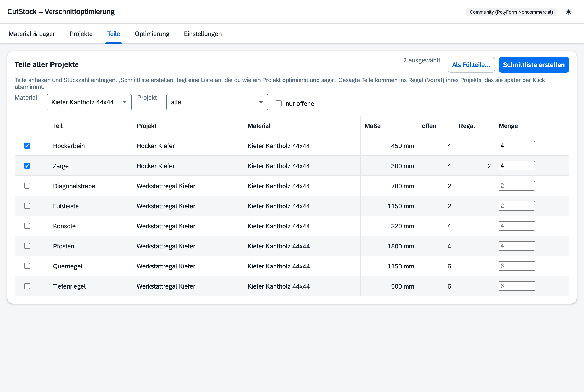This screenshot has width=584, height=392.
Task: Click the 'Teil' column header
Action: 57,126
